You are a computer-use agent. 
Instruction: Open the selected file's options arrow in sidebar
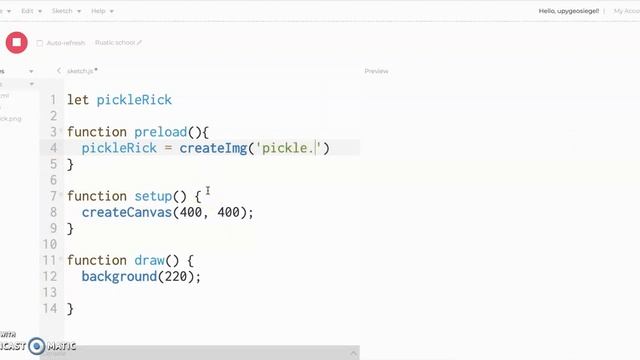31,84
